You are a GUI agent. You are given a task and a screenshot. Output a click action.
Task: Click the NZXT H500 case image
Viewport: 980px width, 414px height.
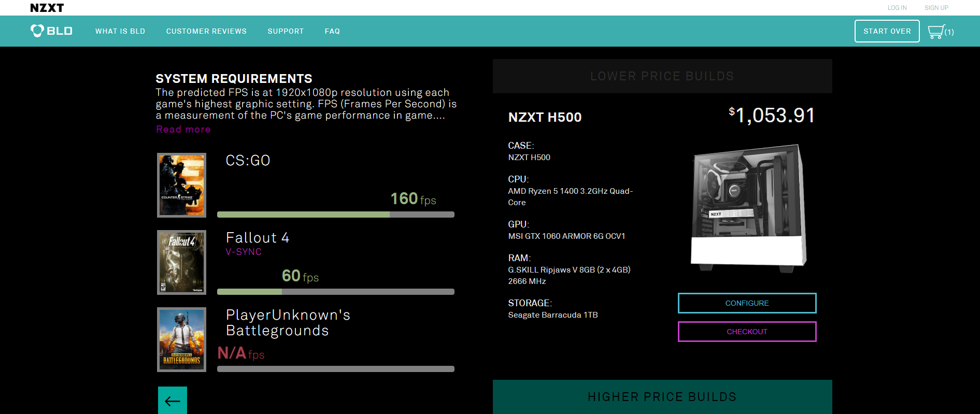pos(748,208)
